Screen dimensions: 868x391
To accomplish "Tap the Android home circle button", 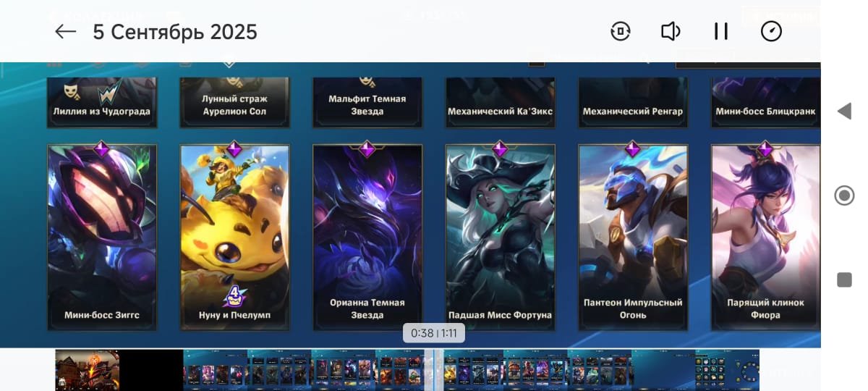I will [844, 195].
